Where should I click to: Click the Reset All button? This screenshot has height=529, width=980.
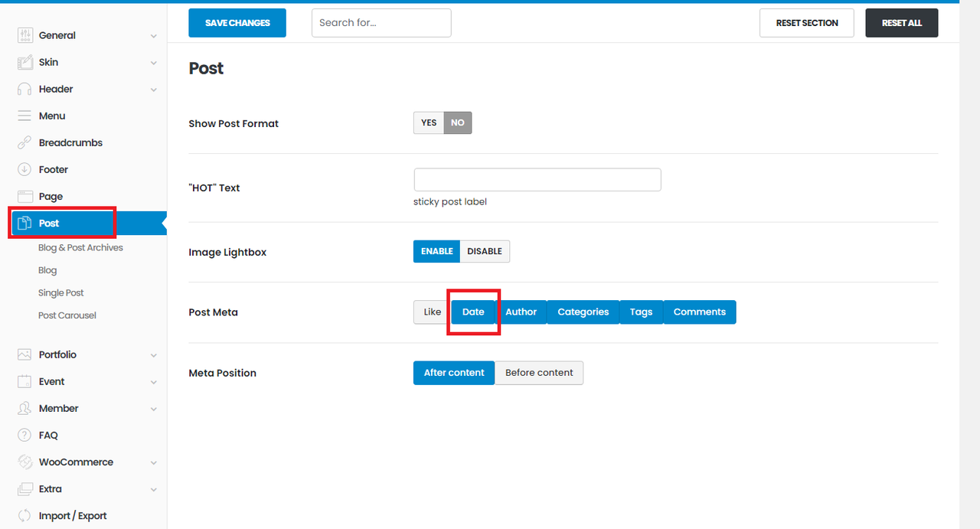coord(901,23)
